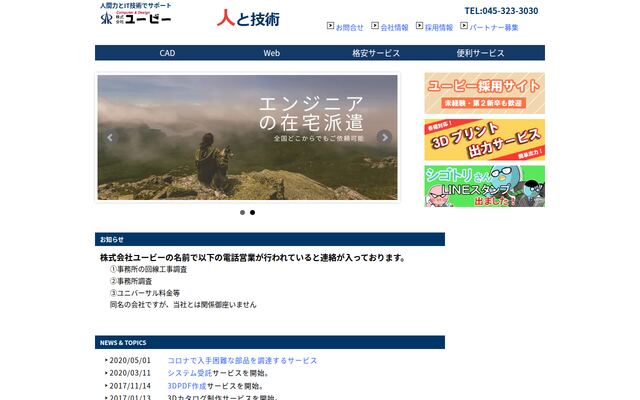640x400 pixels.
Task: Click ①事務所の回線工事調査 text
Action: pos(148,269)
